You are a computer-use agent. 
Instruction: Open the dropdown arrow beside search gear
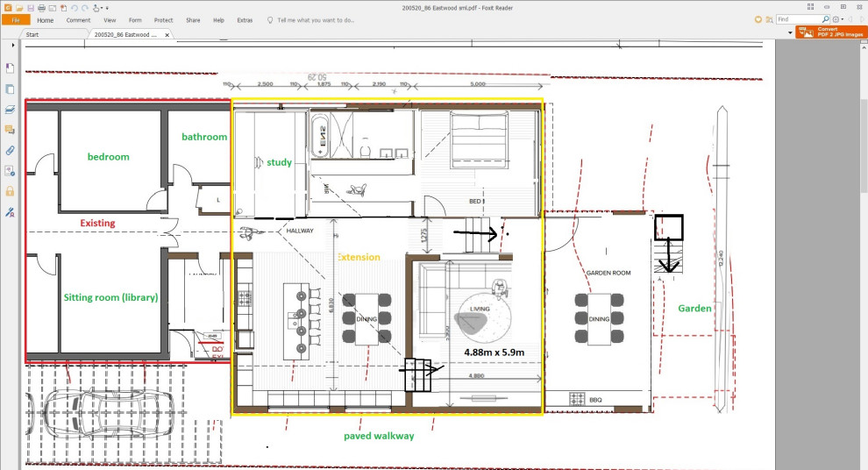click(x=842, y=19)
